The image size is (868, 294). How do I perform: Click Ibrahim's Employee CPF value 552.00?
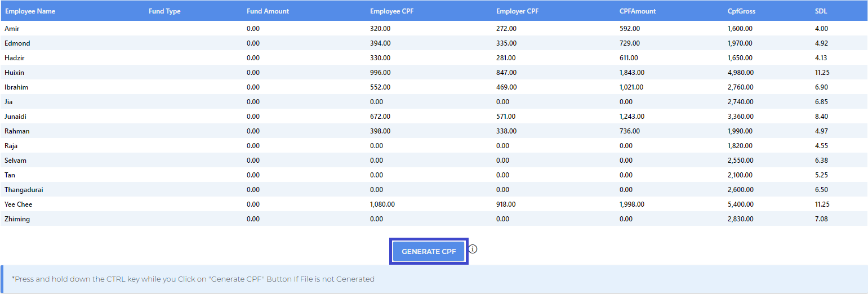(x=380, y=87)
